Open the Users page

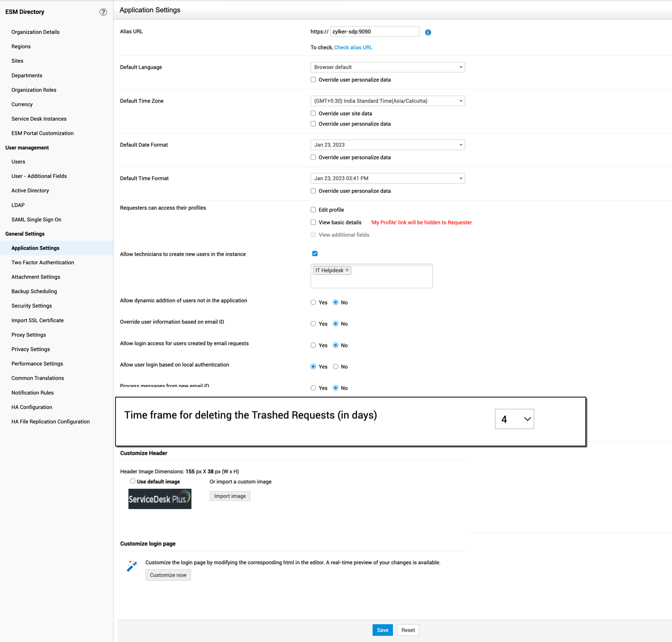point(18,162)
